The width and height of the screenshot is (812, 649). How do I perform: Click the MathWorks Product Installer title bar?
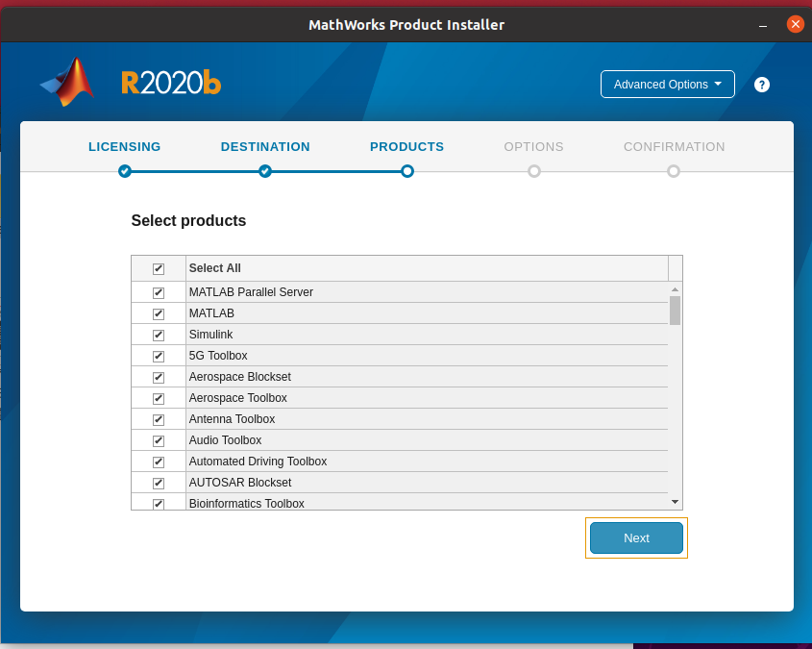point(406,25)
